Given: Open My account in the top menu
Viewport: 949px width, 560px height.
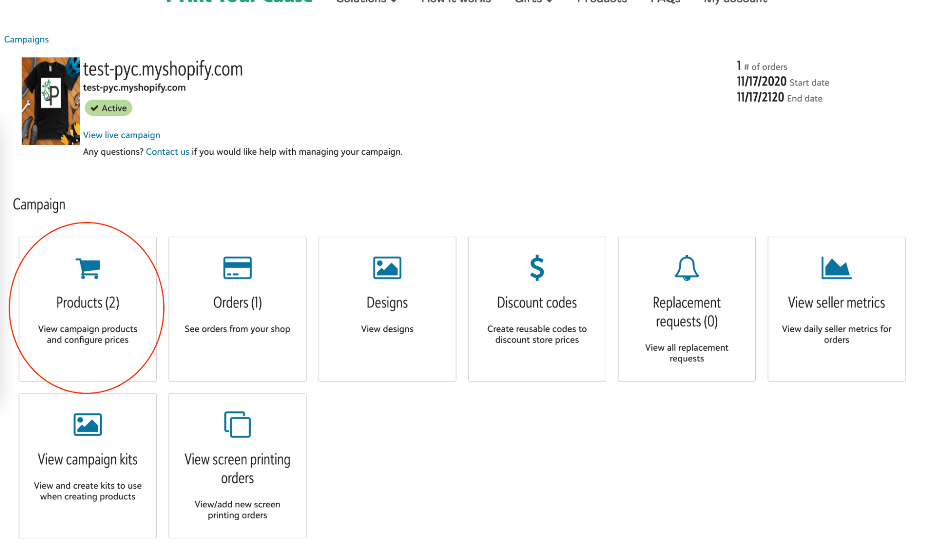Looking at the screenshot, I should (x=735, y=2).
